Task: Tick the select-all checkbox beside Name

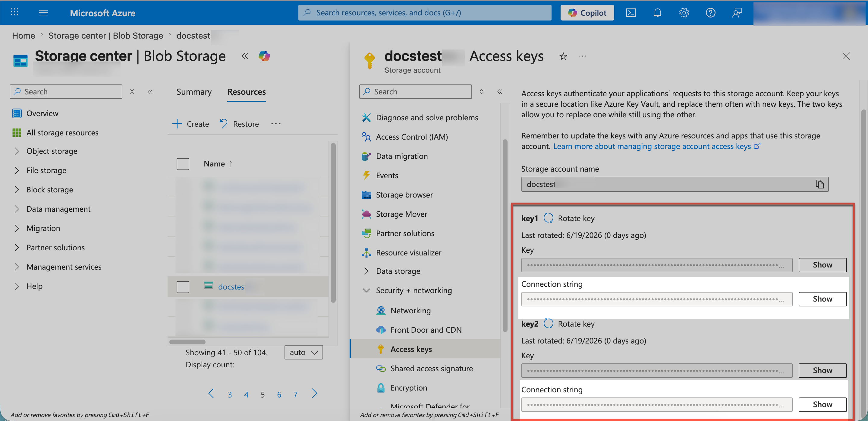Action: (183, 164)
